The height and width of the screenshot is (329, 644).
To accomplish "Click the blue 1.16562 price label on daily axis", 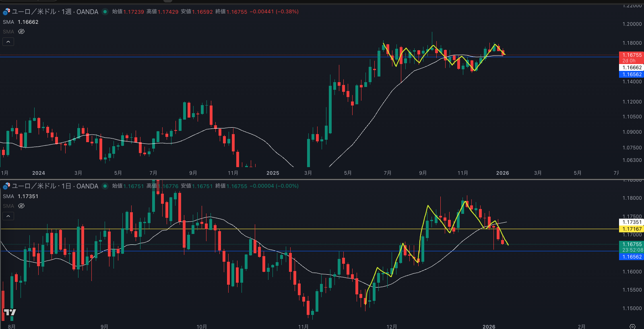I will 631,257.
